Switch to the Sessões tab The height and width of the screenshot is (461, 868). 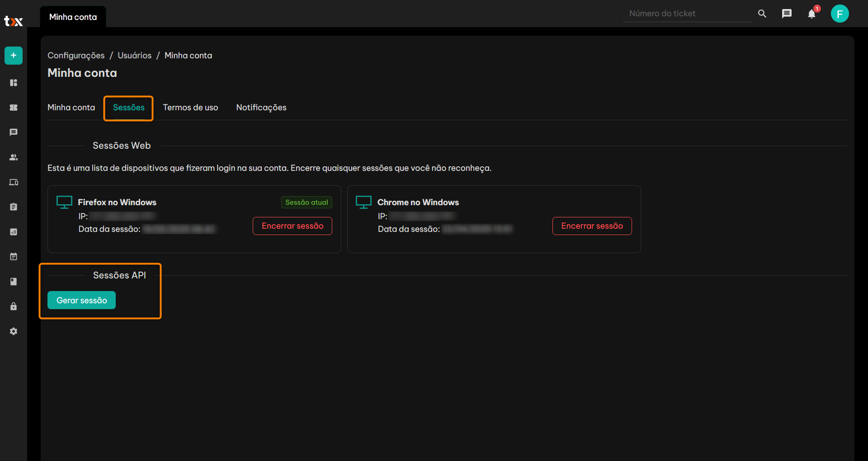pyautogui.click(x=129, y=108)
